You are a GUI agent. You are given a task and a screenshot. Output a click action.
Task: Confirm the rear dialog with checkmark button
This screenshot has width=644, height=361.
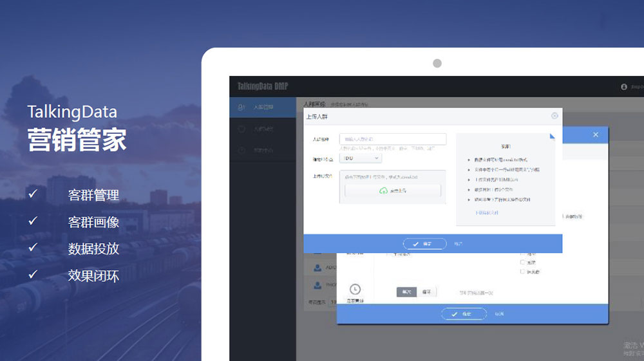pyautogui.click(x=464, y=314)
